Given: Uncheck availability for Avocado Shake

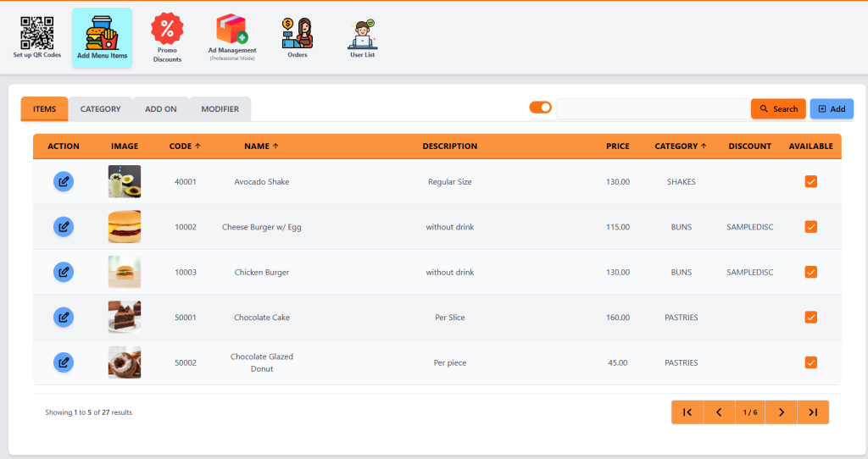Looking at the screenshot, I should click(x=810, y=181).
